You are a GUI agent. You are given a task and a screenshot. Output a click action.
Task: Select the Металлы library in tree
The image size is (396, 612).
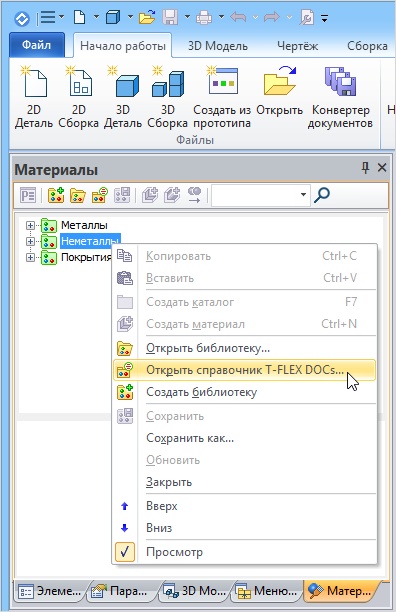84,225
